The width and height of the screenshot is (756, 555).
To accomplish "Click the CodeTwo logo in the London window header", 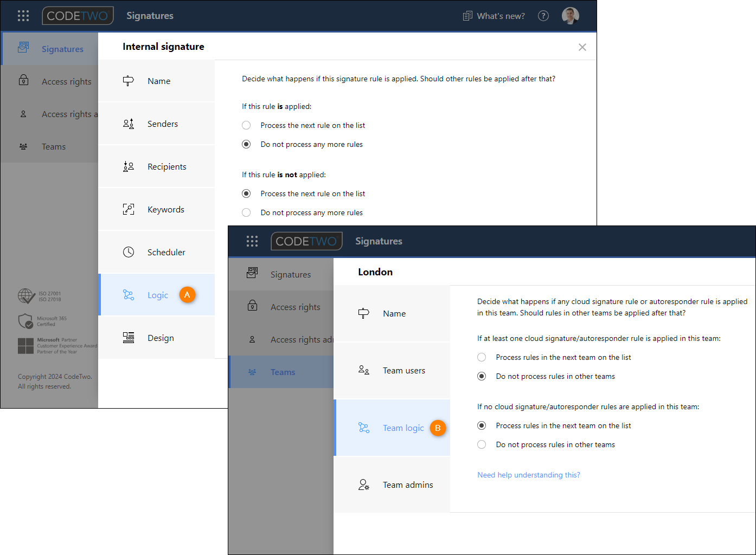I will (306, 241).
